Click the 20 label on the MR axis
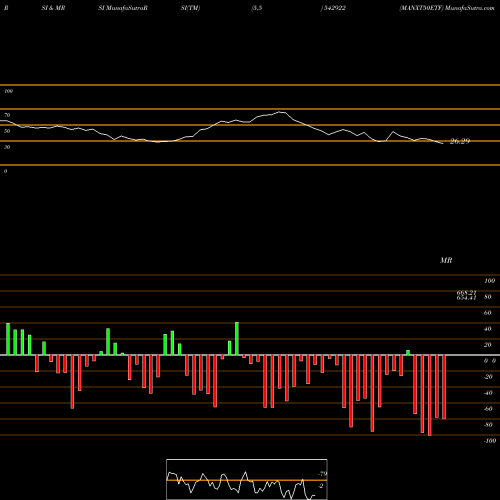 [x=488, y=345]
